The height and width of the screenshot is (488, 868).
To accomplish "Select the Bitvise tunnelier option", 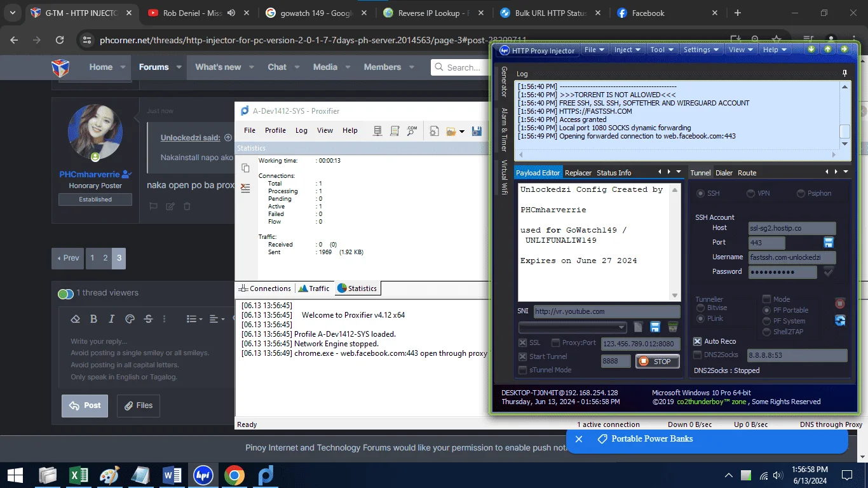I will click(701, 308).
